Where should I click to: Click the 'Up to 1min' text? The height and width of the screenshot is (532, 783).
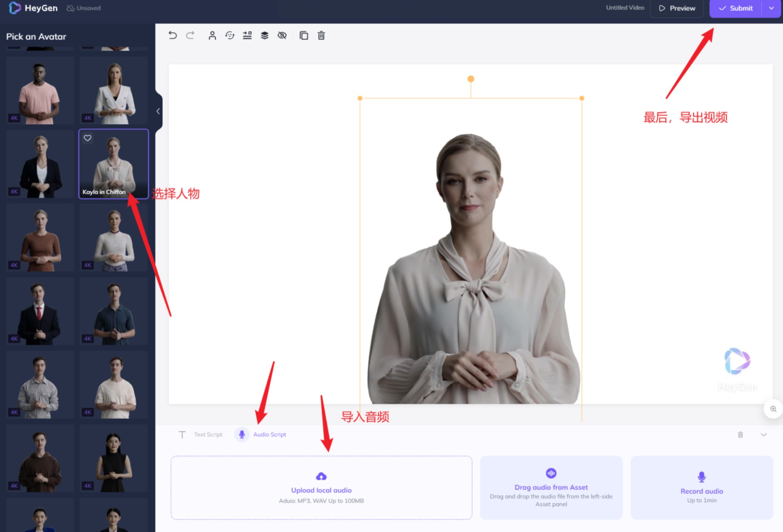(701, 500)
